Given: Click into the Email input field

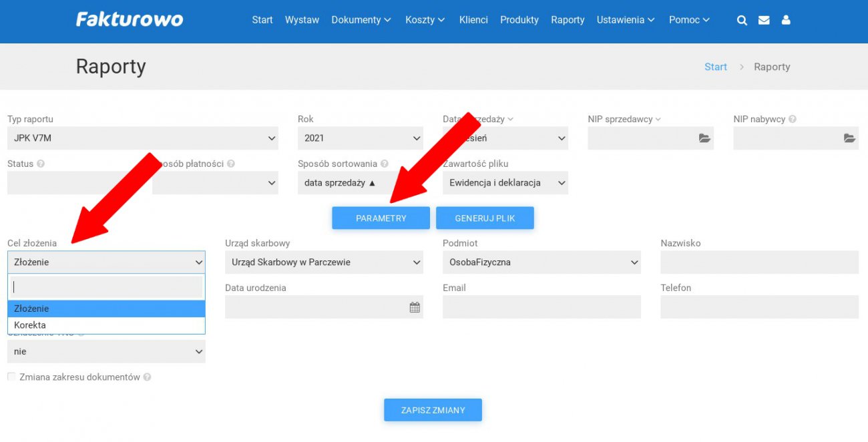Looking at the screenshot, I should click(541, 307).
